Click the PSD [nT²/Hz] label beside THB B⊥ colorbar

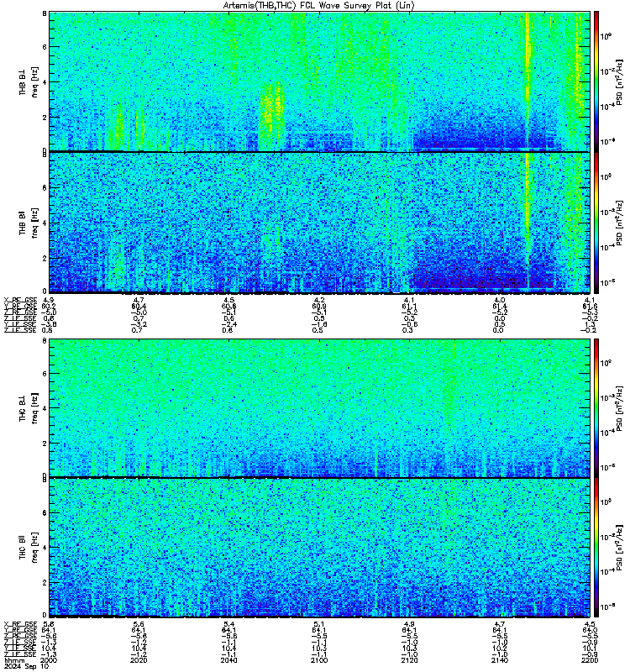pyautogui.click(x=619, y=81)
